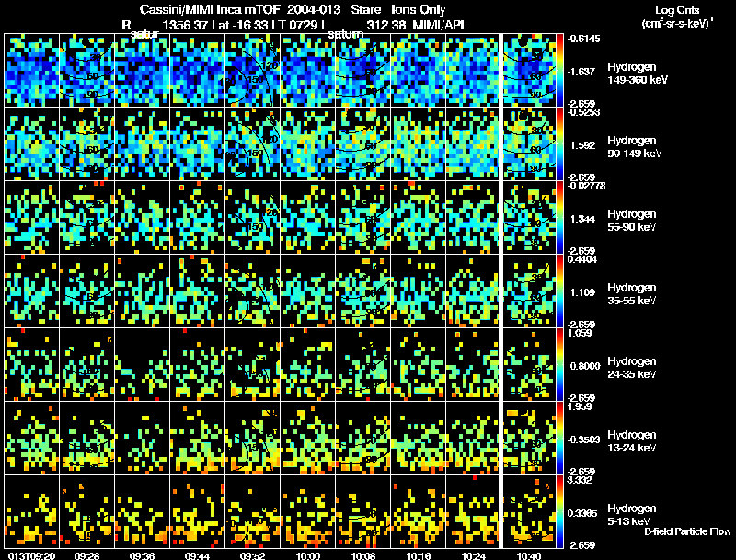Open the 149-360 keV image at 10:40

529,70
